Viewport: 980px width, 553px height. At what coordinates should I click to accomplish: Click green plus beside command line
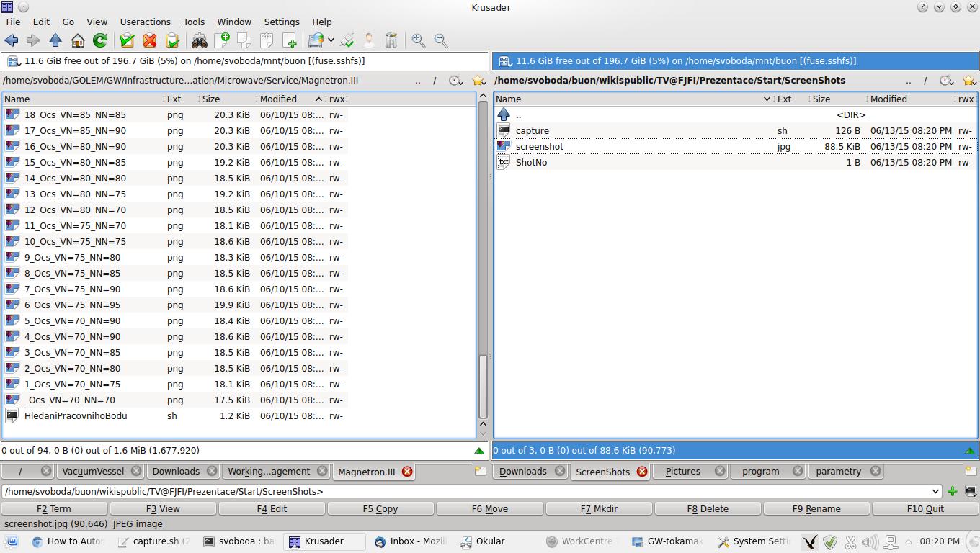pos(953,491)
